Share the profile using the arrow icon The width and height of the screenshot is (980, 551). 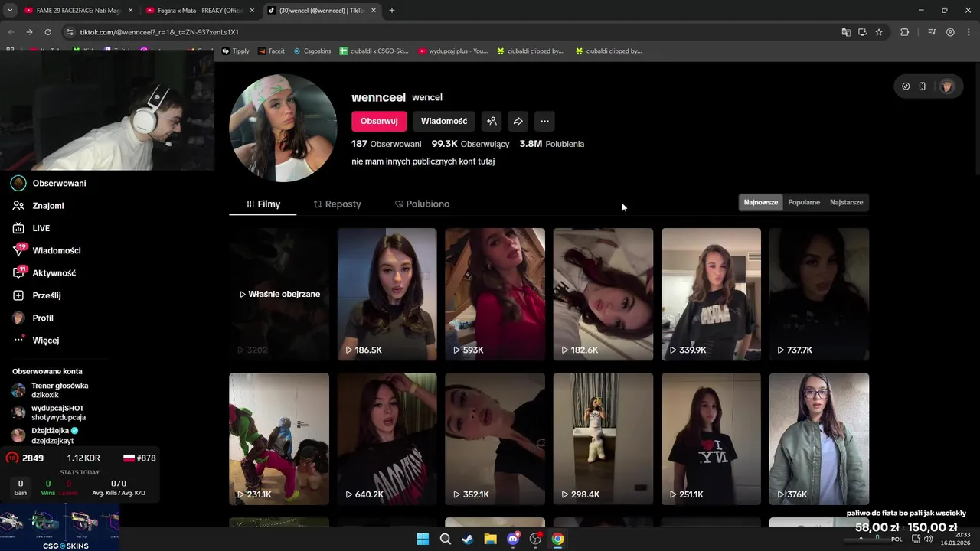click(x=518, y=121)
